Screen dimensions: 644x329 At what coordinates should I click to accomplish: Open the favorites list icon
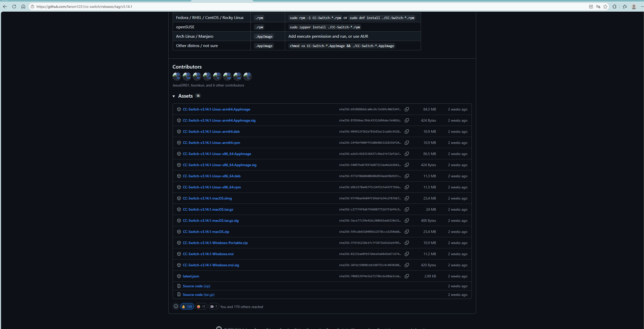point(625,7)
